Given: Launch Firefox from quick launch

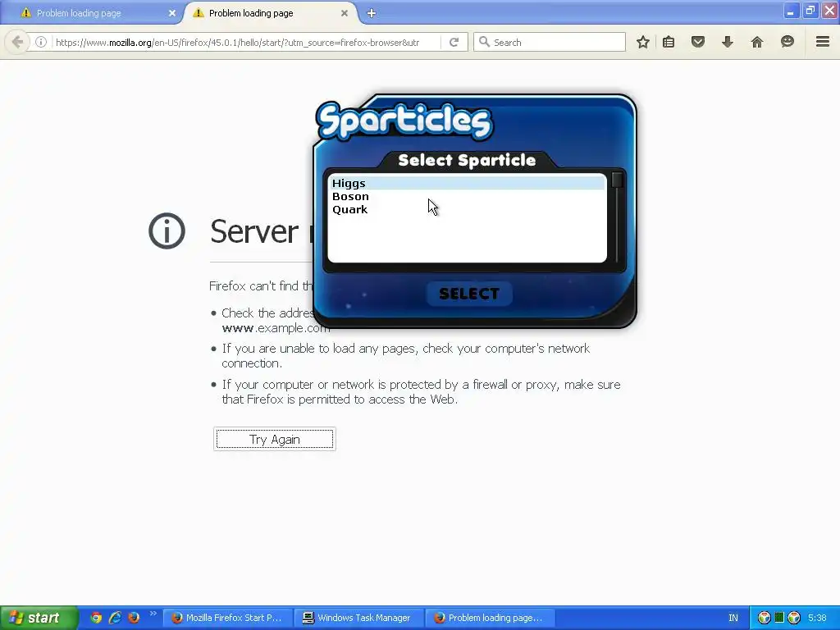Looking at the screenshot, I should [x=134, y=618].
